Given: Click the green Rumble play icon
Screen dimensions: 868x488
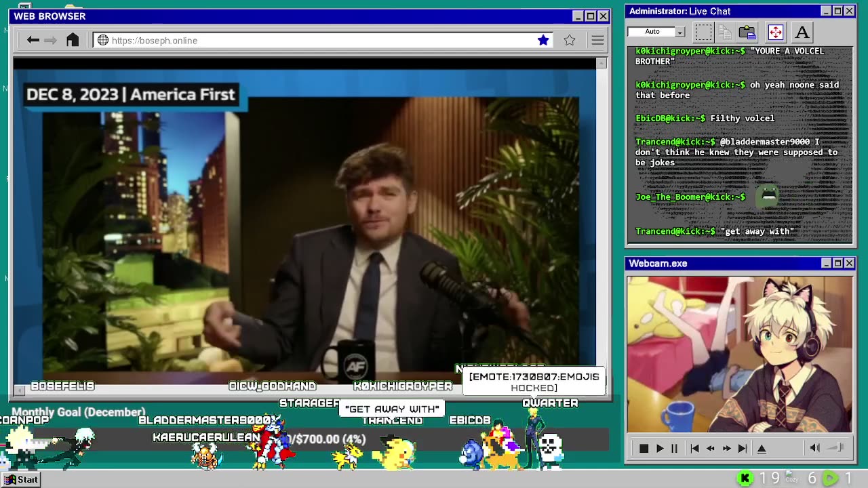Looking at the screenshot, I should [x=831, y=479].
